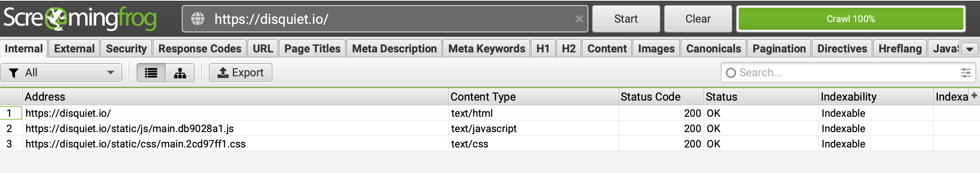Add column with the plus icon
980x173 pixels.
coord(974,95)
